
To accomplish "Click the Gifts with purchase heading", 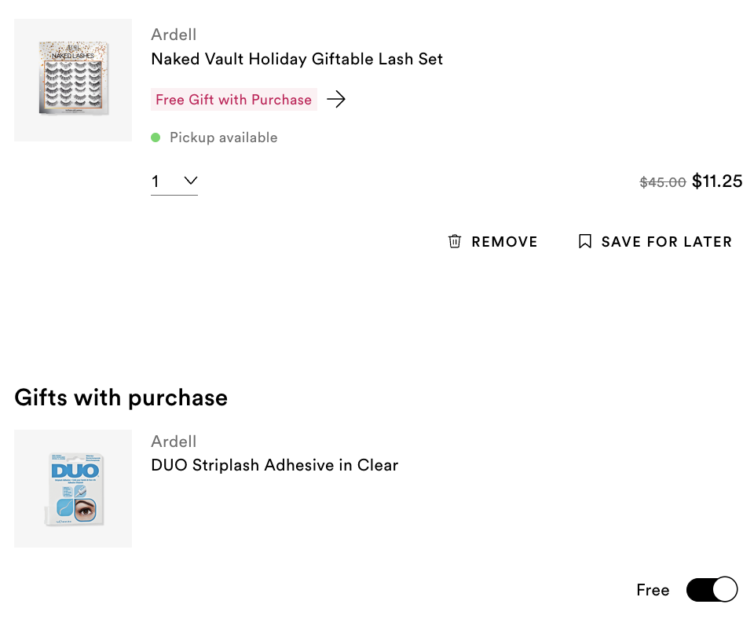I will [121, 397].
